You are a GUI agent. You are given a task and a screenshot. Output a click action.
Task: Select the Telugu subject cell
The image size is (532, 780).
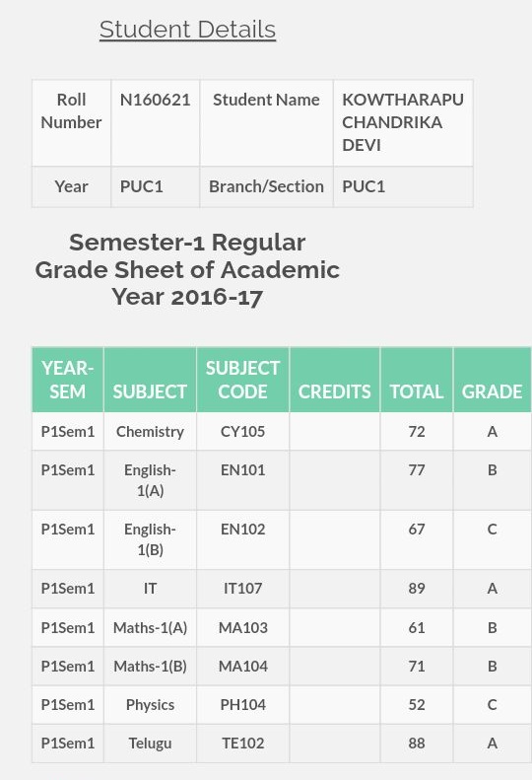[150, 744]
